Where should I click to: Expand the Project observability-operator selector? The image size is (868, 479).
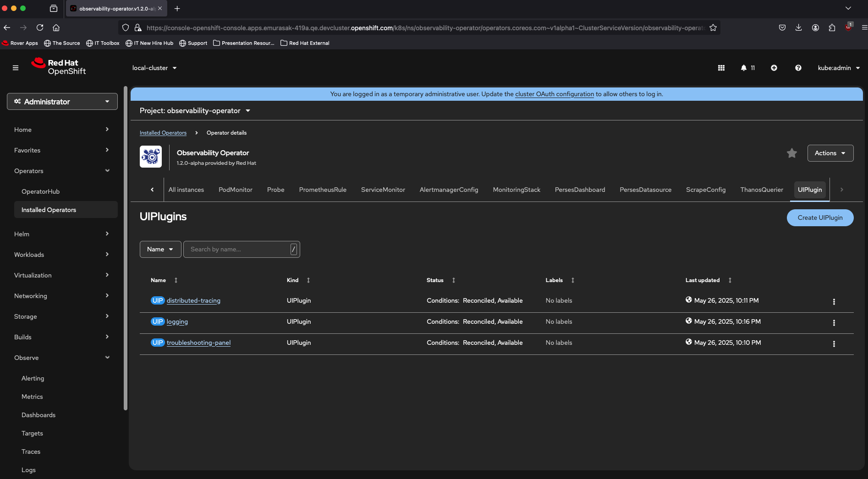click(195, 111)
